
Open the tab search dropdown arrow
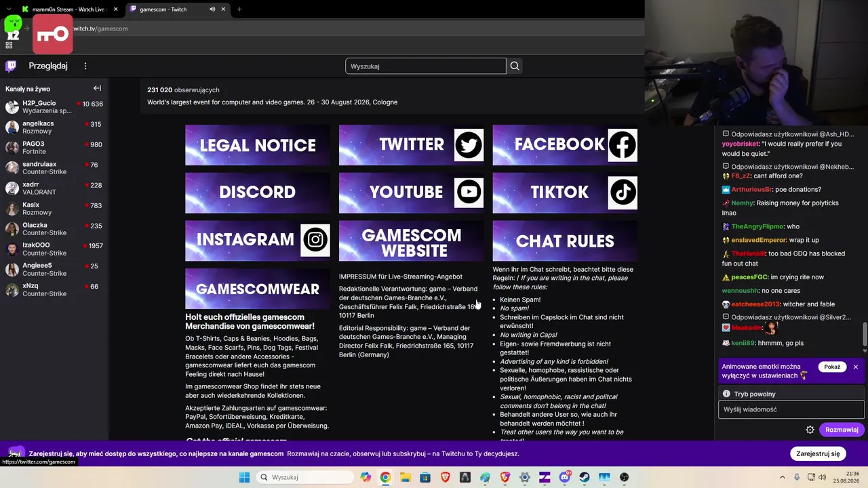[x=8, y=9]
